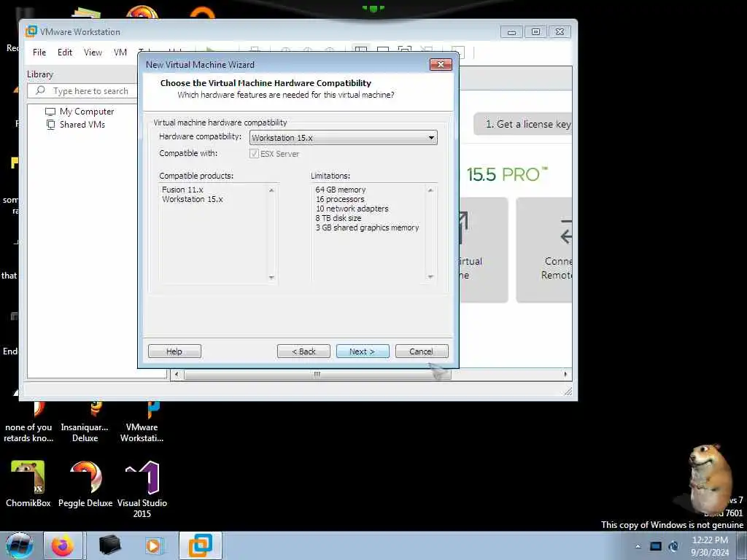Click the 8 TB disk size limitation

[338, 218]
